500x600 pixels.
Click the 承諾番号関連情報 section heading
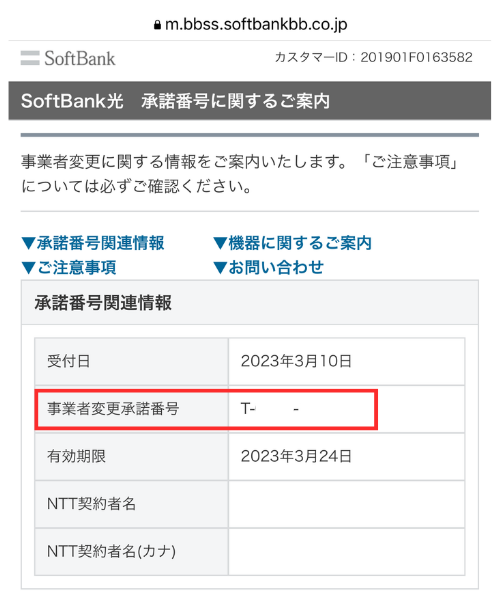(x=103, y=303)
